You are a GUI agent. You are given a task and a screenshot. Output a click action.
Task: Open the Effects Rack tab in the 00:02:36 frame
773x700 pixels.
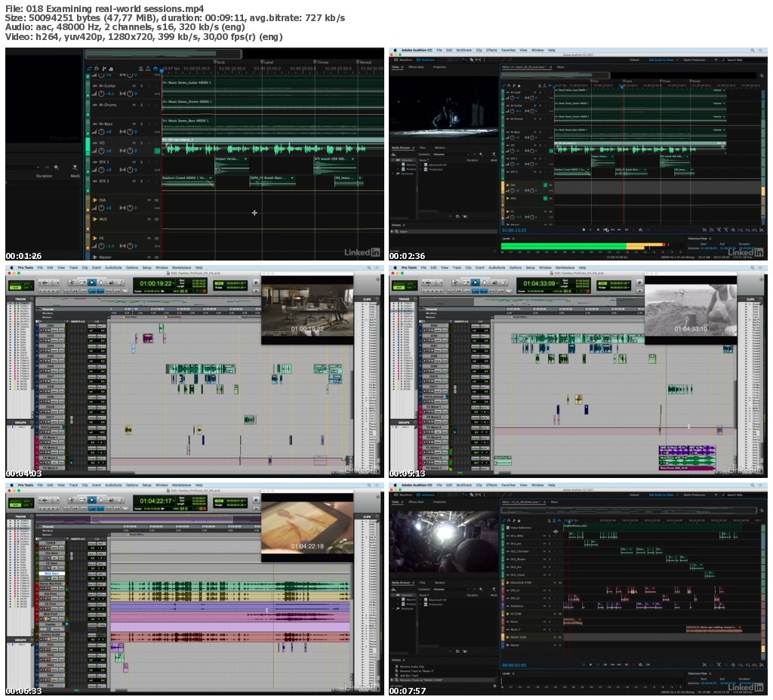(416, 66)
